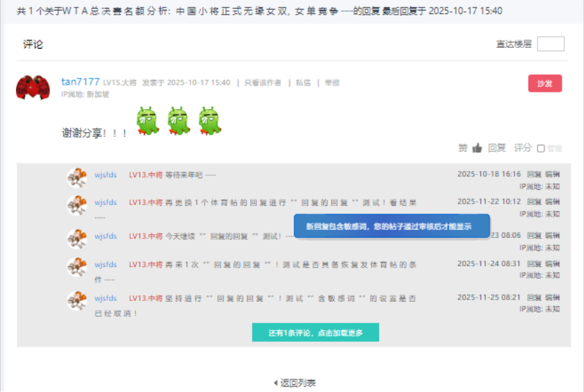Click 谢谢分享！！！ comment text
Viewport: 584px width, 392px height.
point(95,133)
